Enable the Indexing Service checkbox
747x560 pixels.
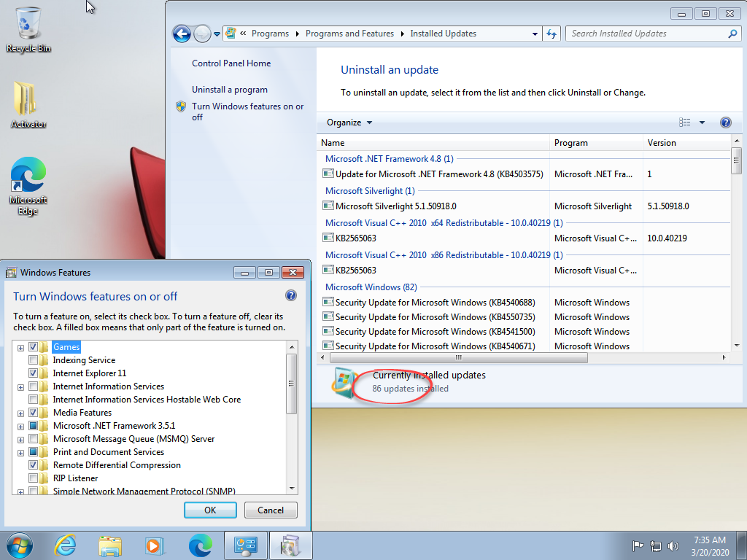click(x=34, y=360)
